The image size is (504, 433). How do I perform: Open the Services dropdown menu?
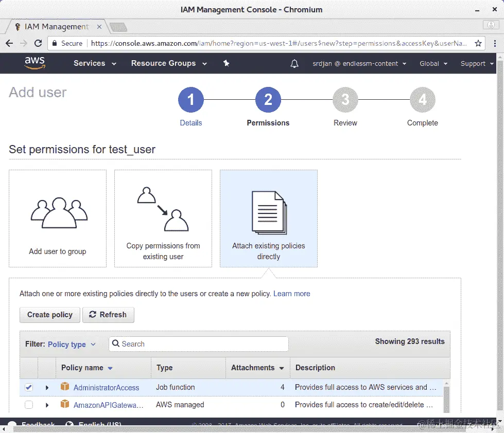coord(95,63)
